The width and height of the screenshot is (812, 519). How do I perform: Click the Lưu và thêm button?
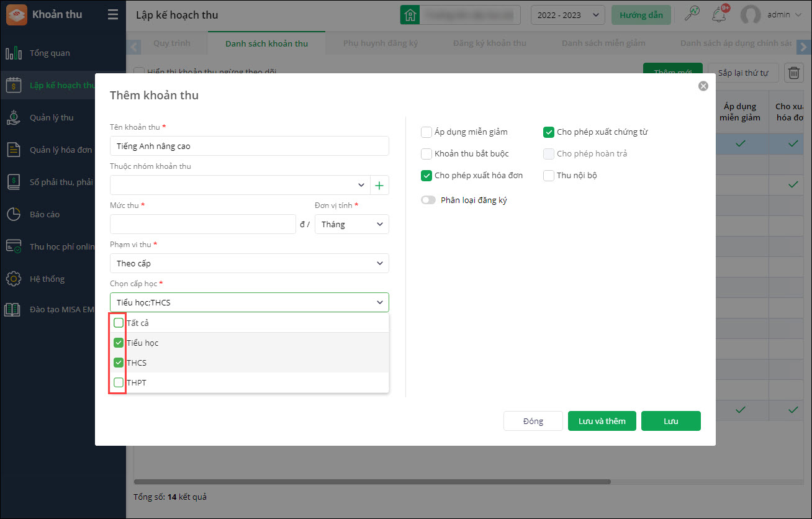click(x=602, y=421)
